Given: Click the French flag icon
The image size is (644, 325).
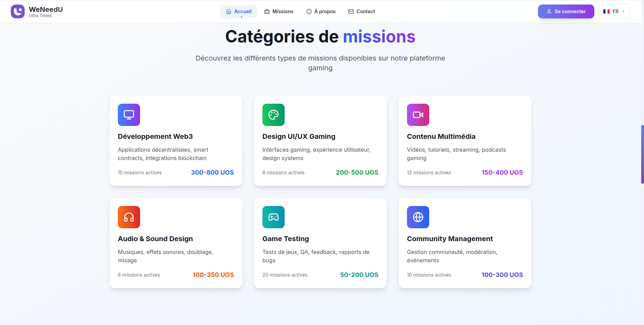Looking at the screenshot, I should 606,11.
